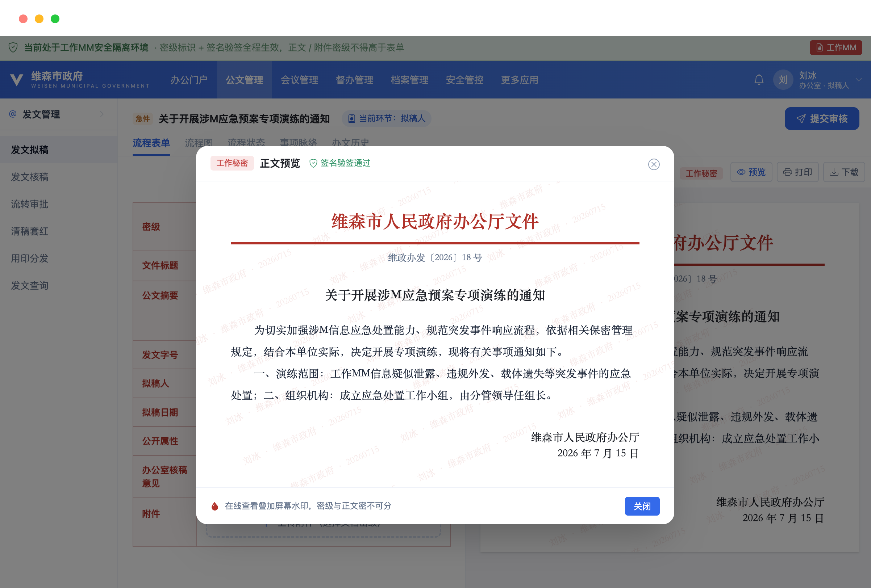Click the download arrow icon on 下载
The image size is (871, 588).
834,172
